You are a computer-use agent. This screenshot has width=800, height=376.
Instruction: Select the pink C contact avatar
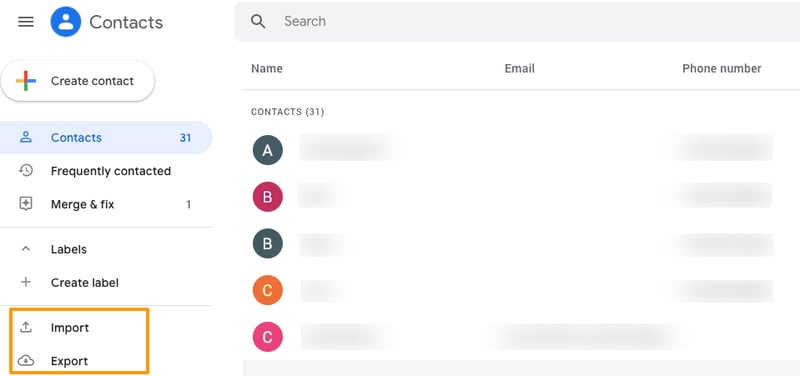tap(267, 337)
